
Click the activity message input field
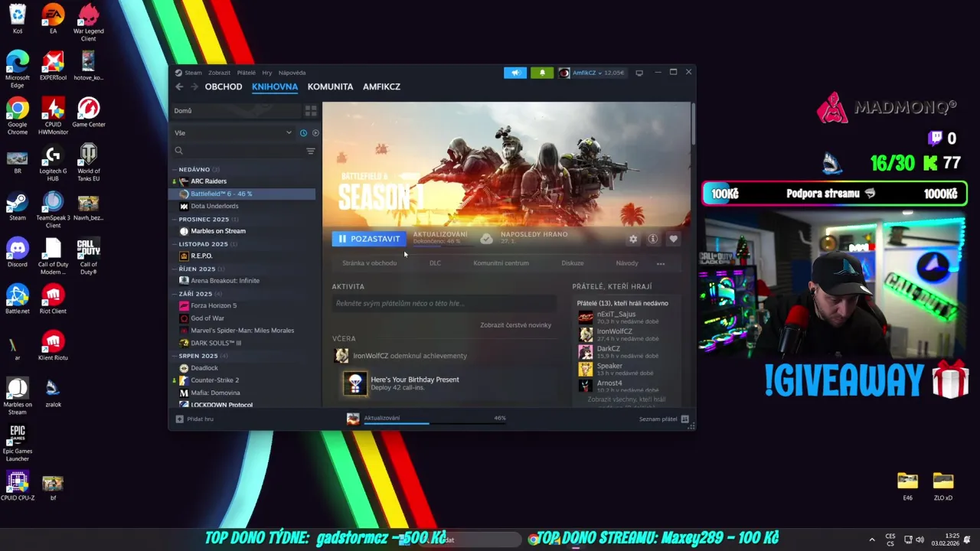pos(444,304)
